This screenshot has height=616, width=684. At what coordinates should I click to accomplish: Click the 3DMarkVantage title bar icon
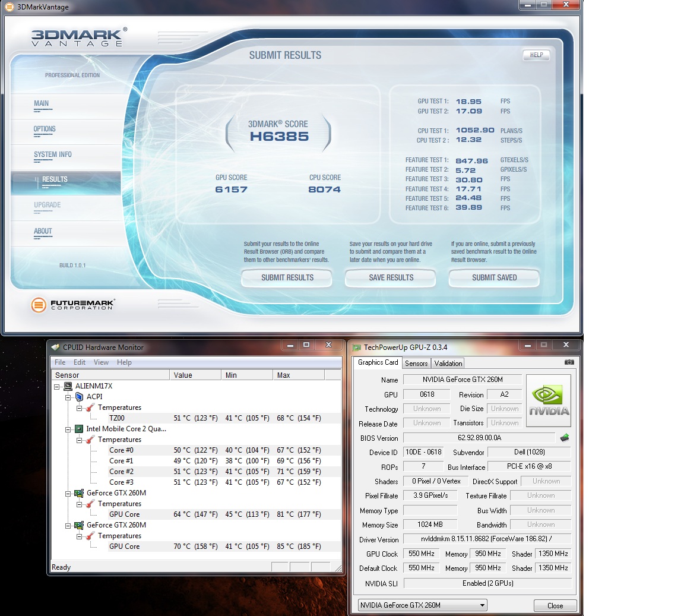(x=9, y=7)
